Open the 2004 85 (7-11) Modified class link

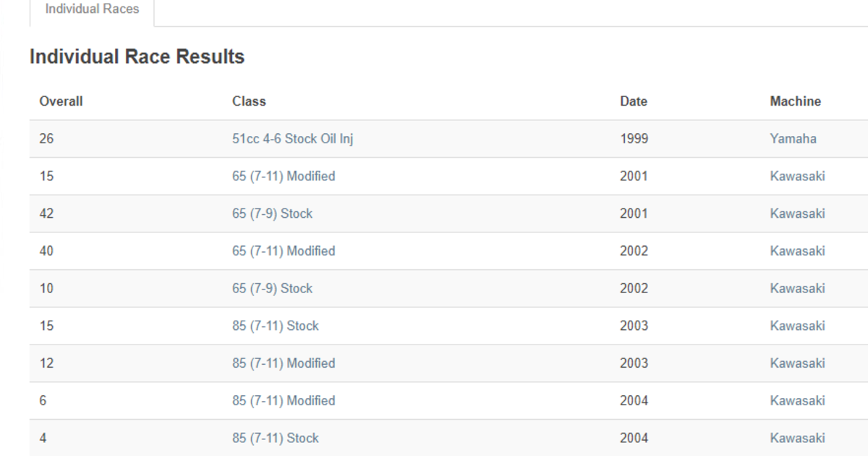click(284, 401)
